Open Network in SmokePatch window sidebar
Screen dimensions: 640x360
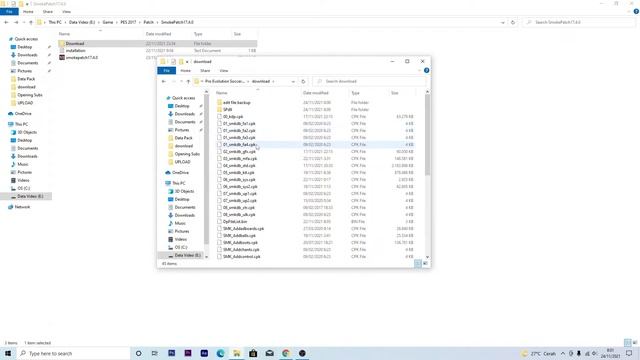tap(22, 207)
